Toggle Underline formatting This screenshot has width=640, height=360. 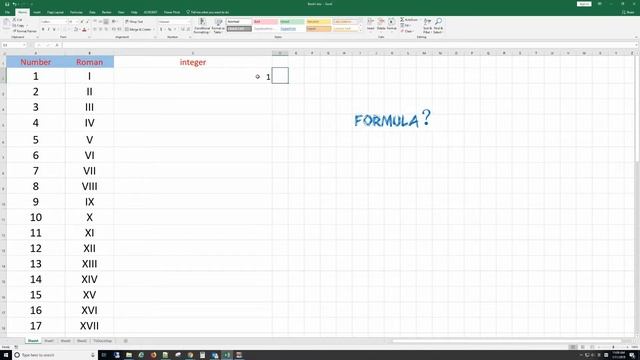pos(54,29)
